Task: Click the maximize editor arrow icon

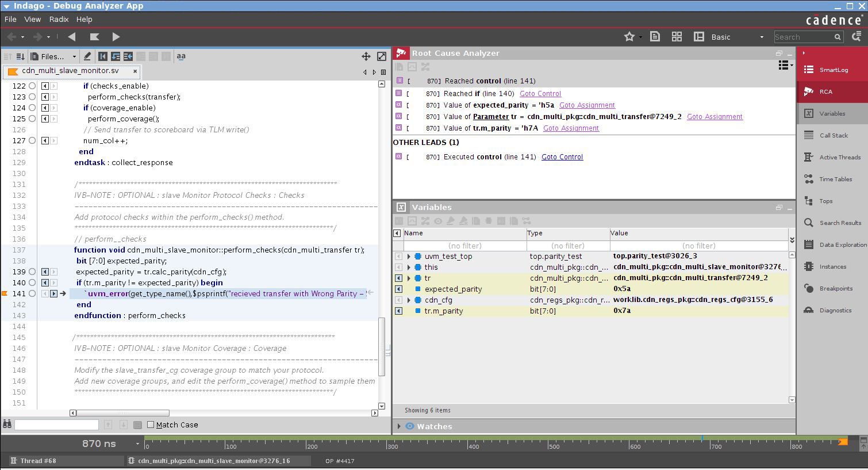Action: pos(382,56)
